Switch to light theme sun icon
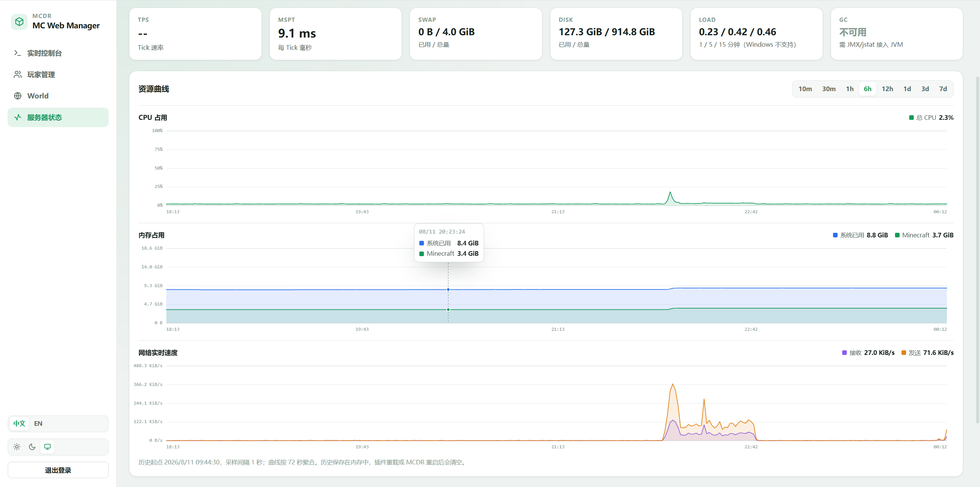The image size is (980, 487). point(17,447)
